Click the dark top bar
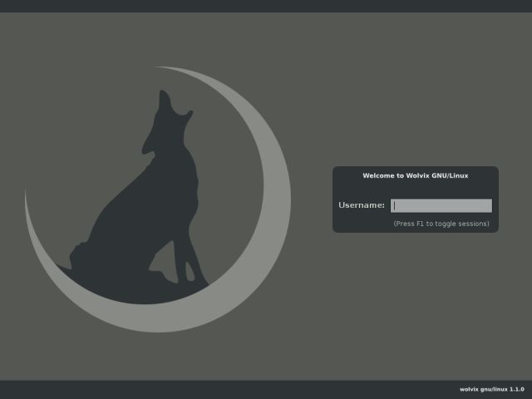 [266, 6]
